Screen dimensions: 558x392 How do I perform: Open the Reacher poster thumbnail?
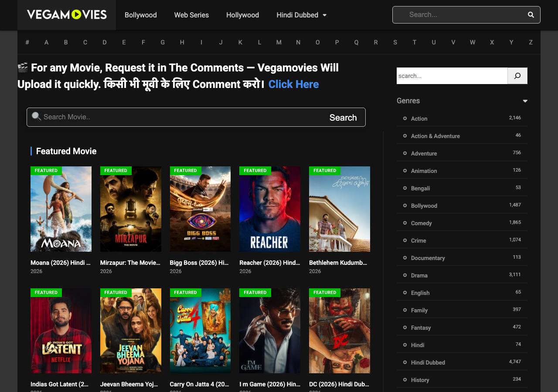coord(270,209)
